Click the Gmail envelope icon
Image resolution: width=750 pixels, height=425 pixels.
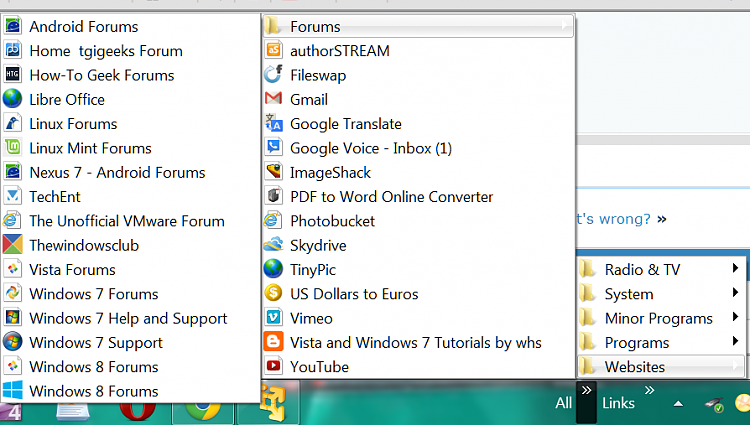point(274,98)
